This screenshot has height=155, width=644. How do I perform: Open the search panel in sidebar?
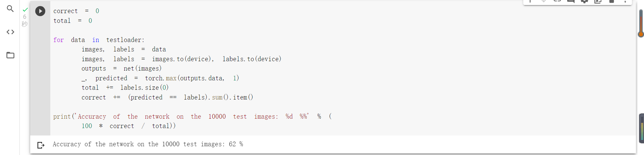click(10, 9)
